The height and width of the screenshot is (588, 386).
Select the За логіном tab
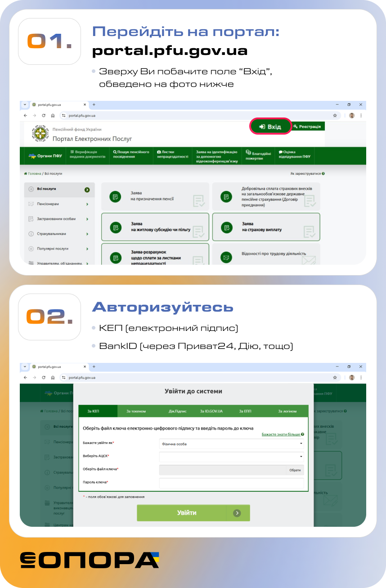pyautogui.click(x=287, y=411)
